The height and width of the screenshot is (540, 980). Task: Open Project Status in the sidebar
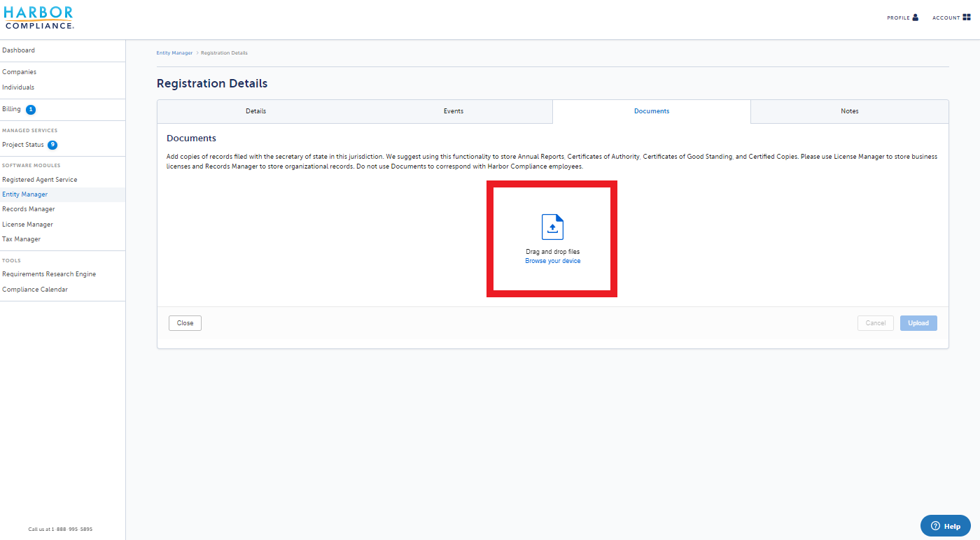click(x=23, y=145)
